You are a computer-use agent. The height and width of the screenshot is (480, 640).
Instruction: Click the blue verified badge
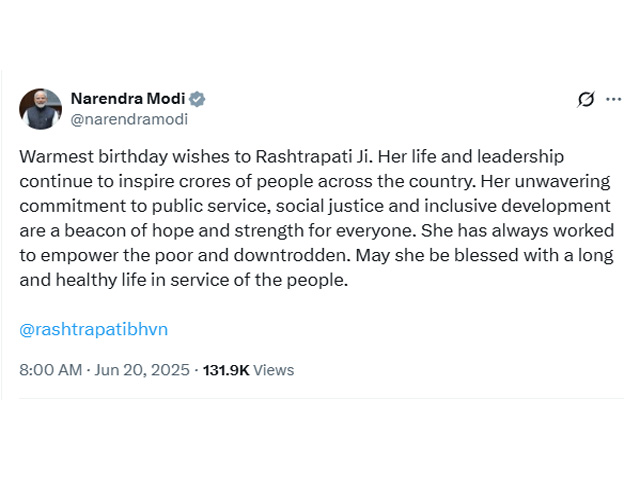click(x=198, y=99)
